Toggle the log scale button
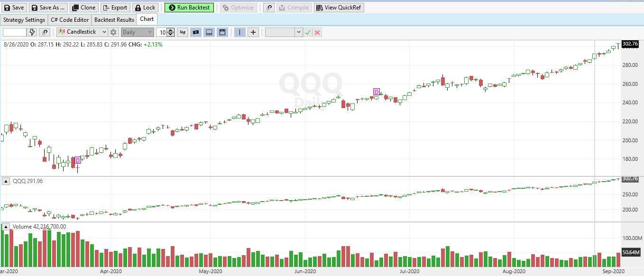Screen dimensions: 644x276 (183, 32)
